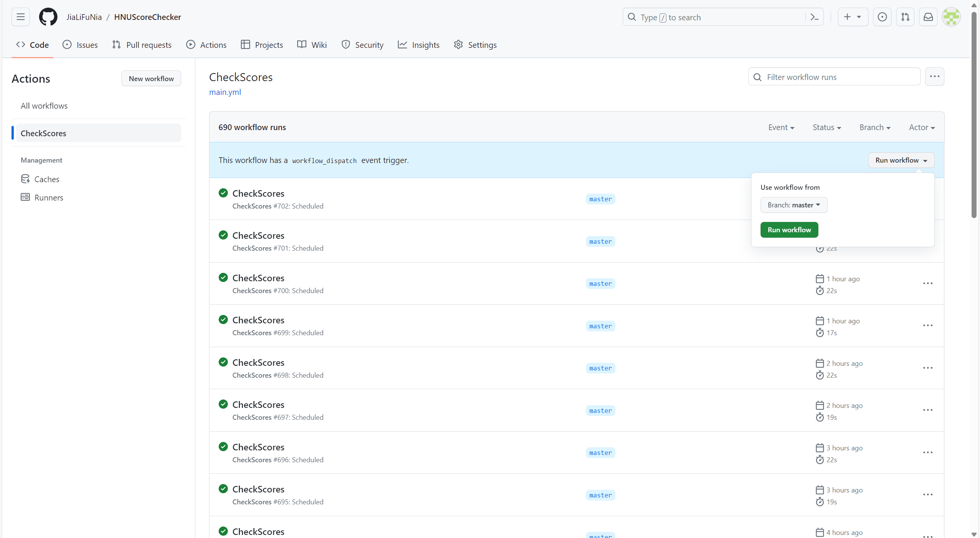This screenshot has height=538, width=980.
Task: Open CheckScores run #699
Action: click(258, 320)
